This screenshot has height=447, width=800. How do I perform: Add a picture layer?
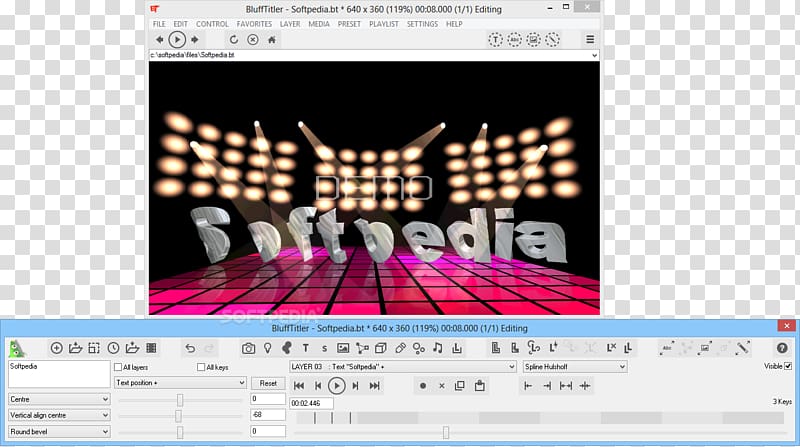[343, 349]
